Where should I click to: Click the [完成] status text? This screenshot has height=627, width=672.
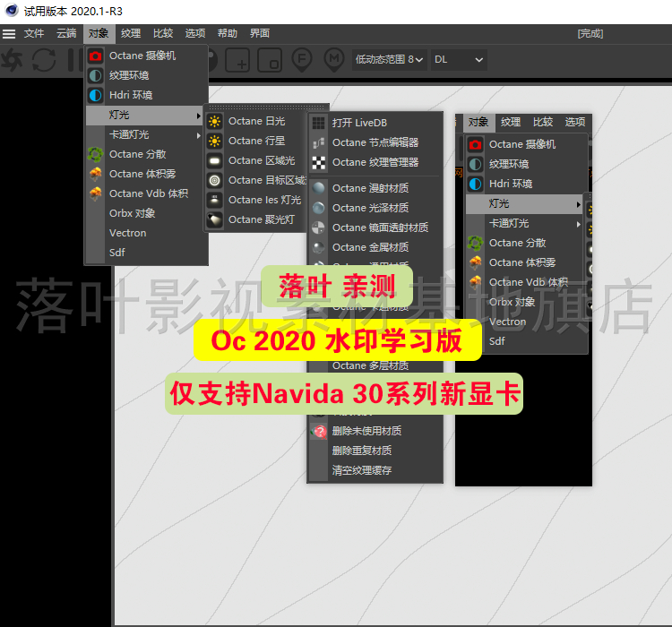[590, 33]
